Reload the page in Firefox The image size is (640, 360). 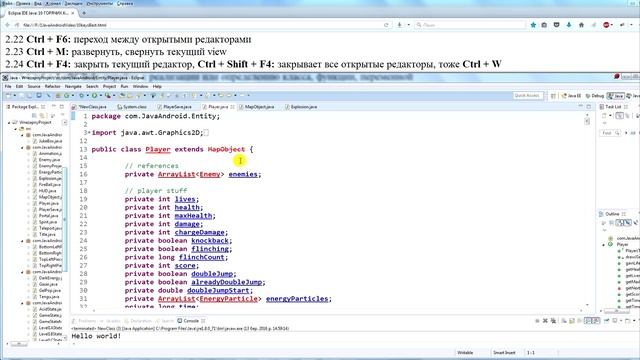[386, 25]
